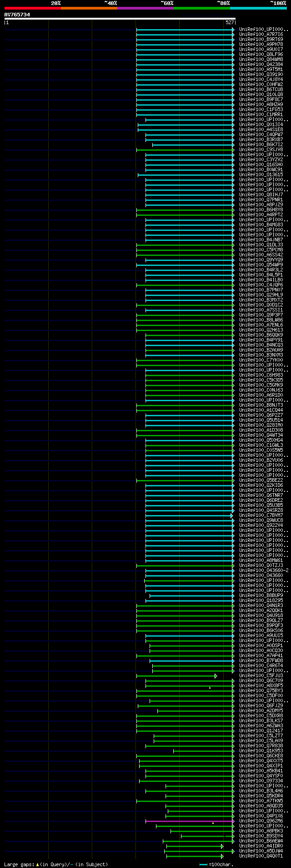This screenshot has height=868, width=291.
Task: Select the UniRef100_Q4Q0T1 label
Action: click(261, 856)
